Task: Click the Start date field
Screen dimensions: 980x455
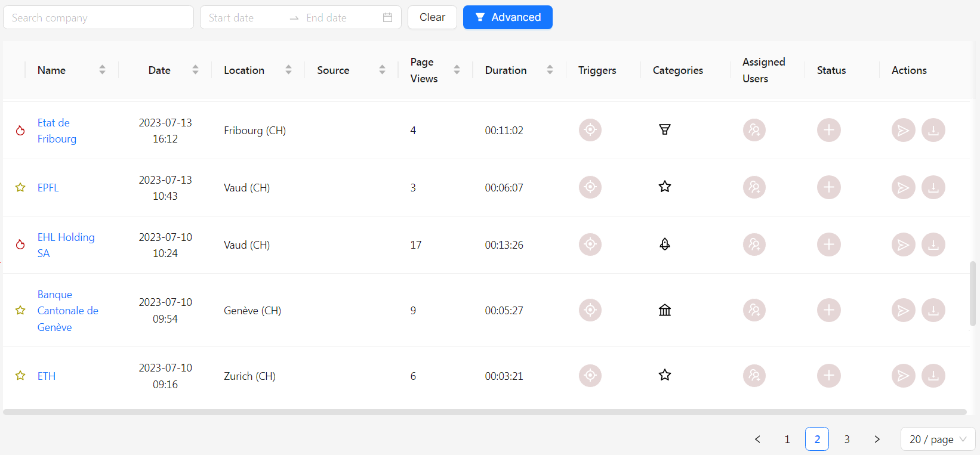Action: click(245, 17)
